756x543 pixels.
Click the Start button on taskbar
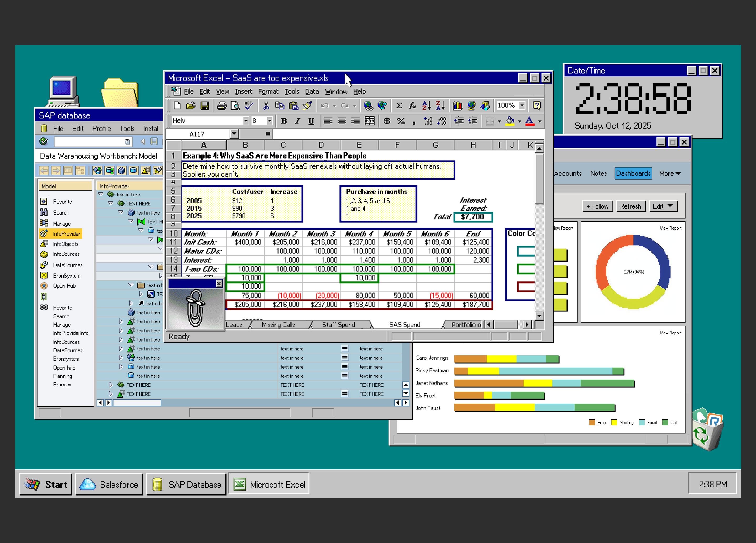46,484
